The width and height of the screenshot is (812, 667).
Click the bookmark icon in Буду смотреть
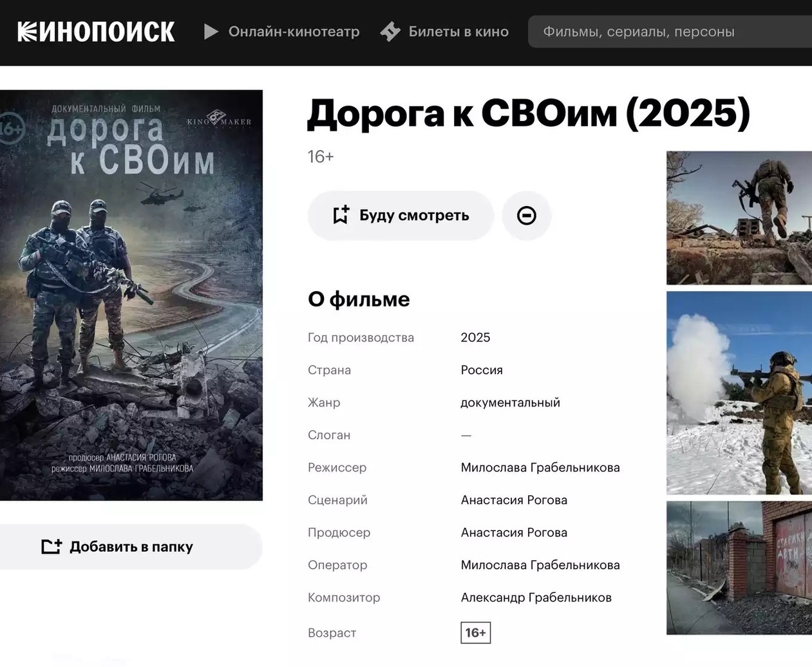tap(341, 215)
